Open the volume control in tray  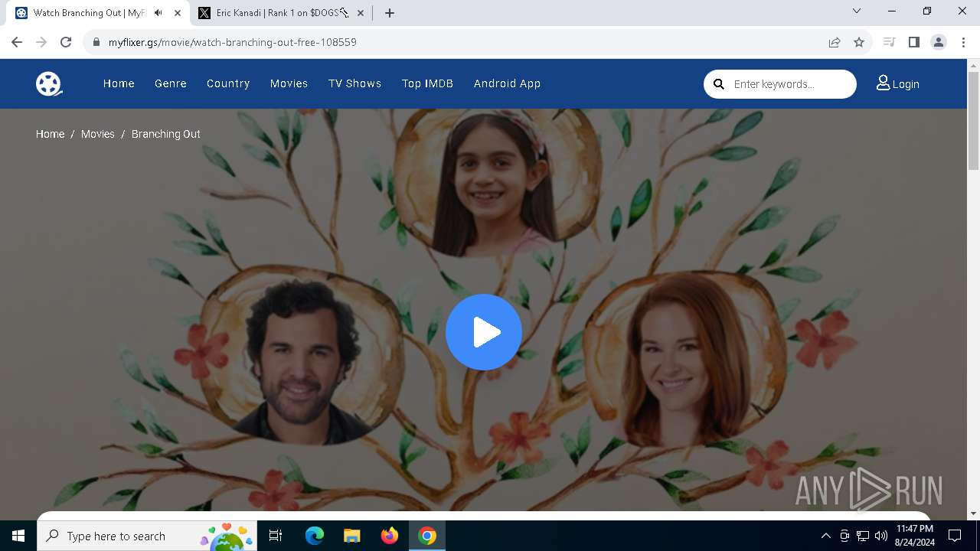[881, 536]
